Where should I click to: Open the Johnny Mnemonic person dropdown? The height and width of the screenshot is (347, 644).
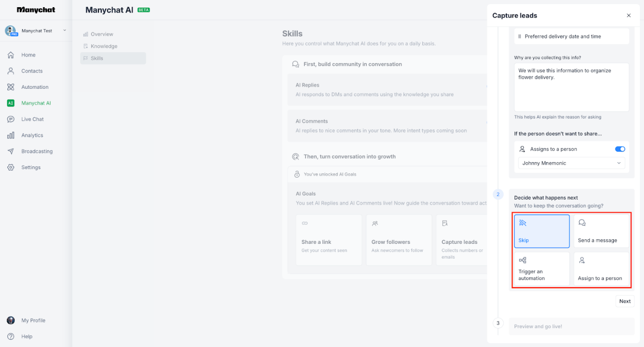point(571,163)
